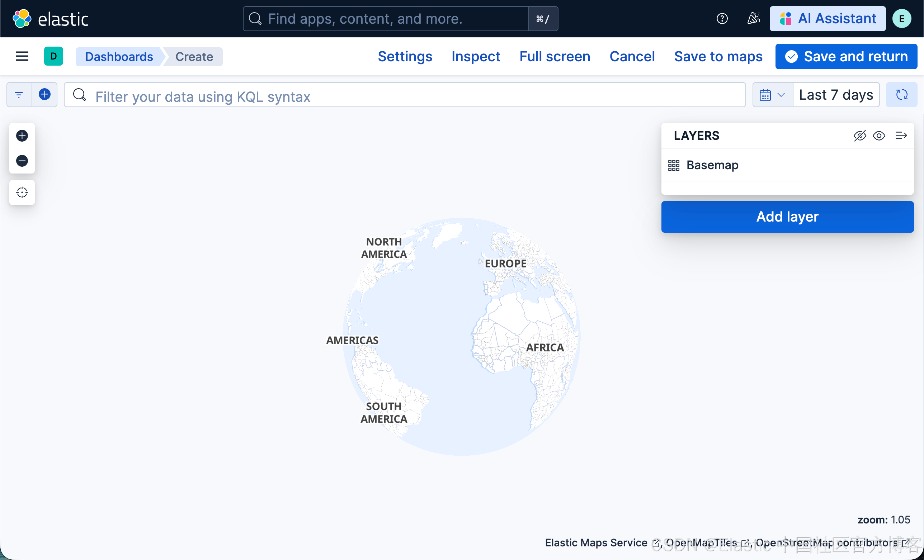Show all layers with eye icon
The height and width of the screenshot is (560, 924).
click(879, 136)
